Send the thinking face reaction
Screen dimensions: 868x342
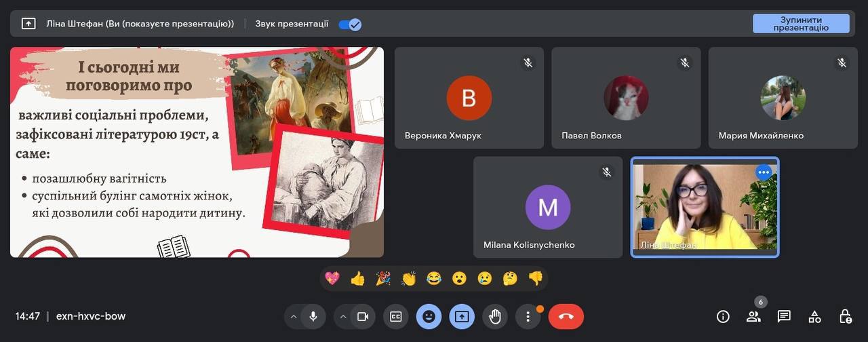510,278
